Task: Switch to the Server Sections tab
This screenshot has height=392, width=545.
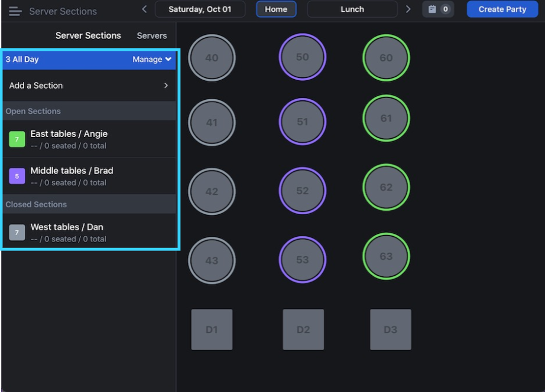Action: [88, 35]
